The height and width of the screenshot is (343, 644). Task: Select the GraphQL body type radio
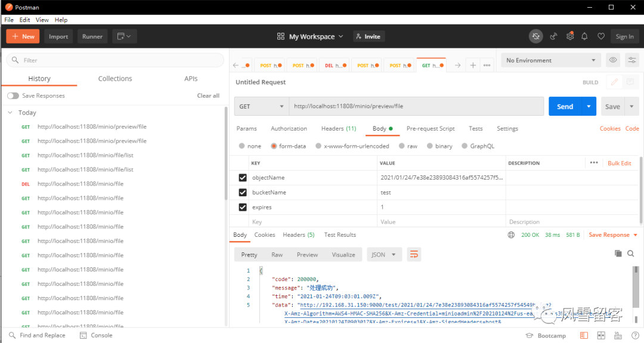pos(465,146)
